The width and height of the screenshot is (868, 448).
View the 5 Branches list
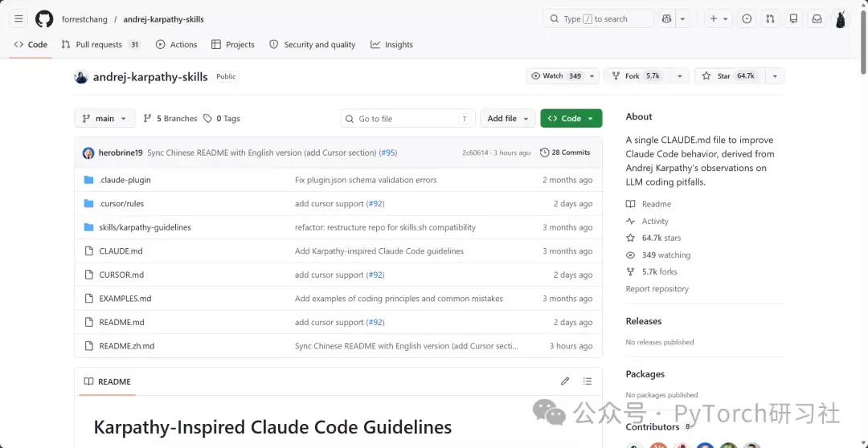pos(170,118)
